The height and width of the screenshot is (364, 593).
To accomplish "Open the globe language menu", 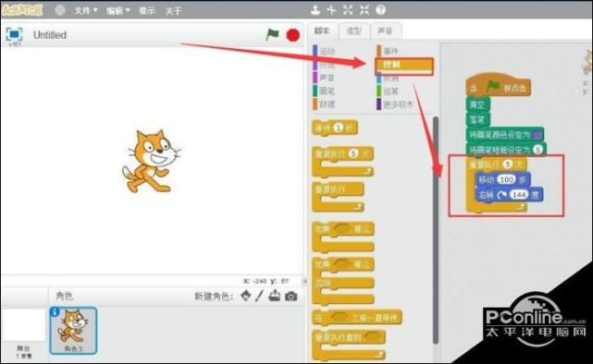I will (60, 10).
